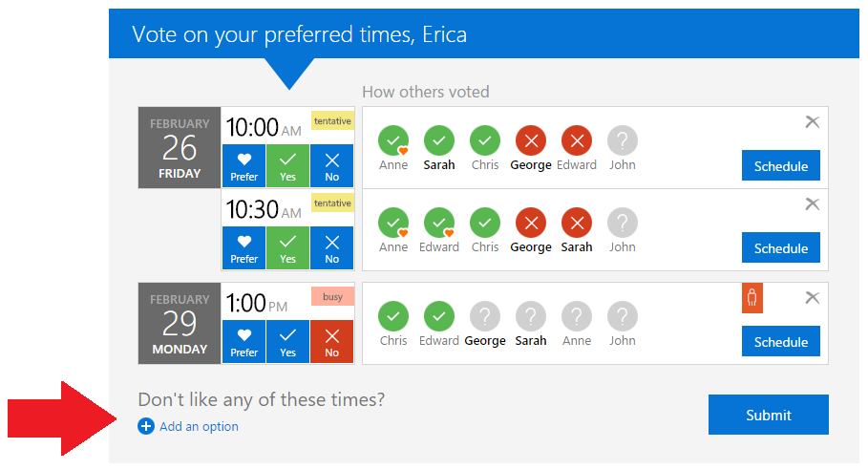This screenshot has height=470, width=868.
Task: Click the orange person icon on Monday row
Action: 752,298
